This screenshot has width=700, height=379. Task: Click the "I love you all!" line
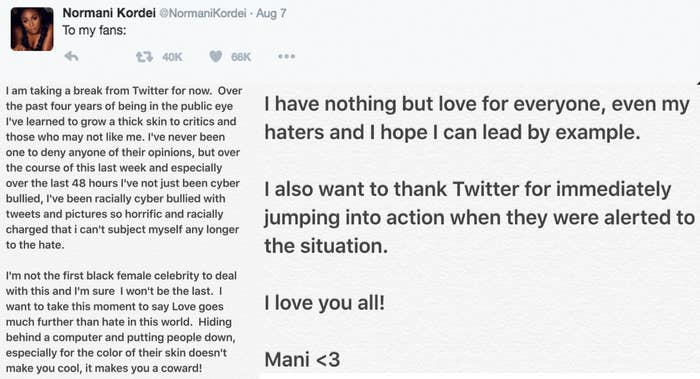(x=325, y=303)
